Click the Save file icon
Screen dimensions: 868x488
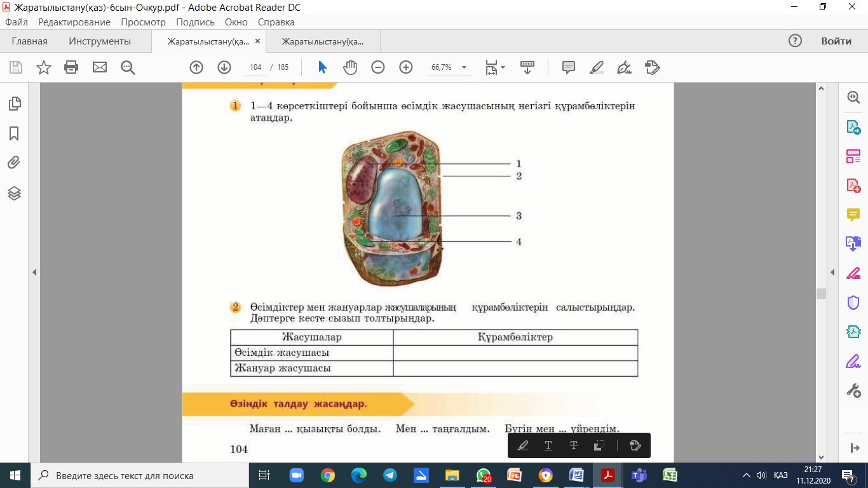point(16,67)
